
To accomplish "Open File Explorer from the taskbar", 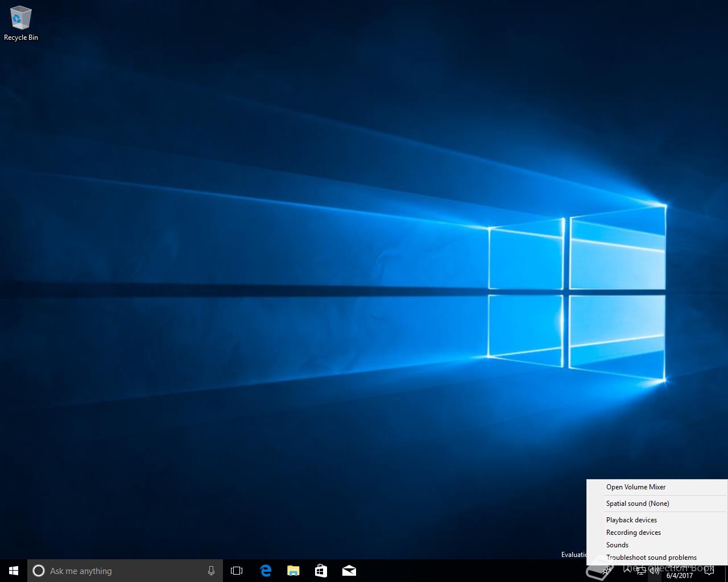I will tap(293, 571).
